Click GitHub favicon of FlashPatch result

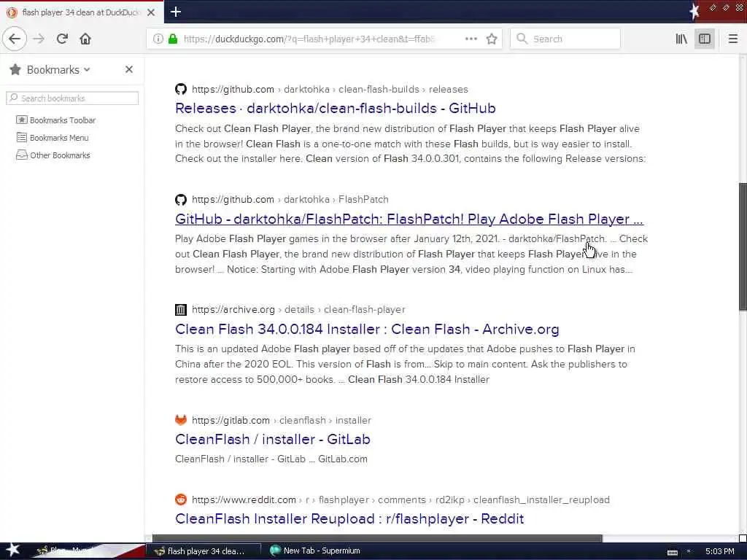point(181,200)
